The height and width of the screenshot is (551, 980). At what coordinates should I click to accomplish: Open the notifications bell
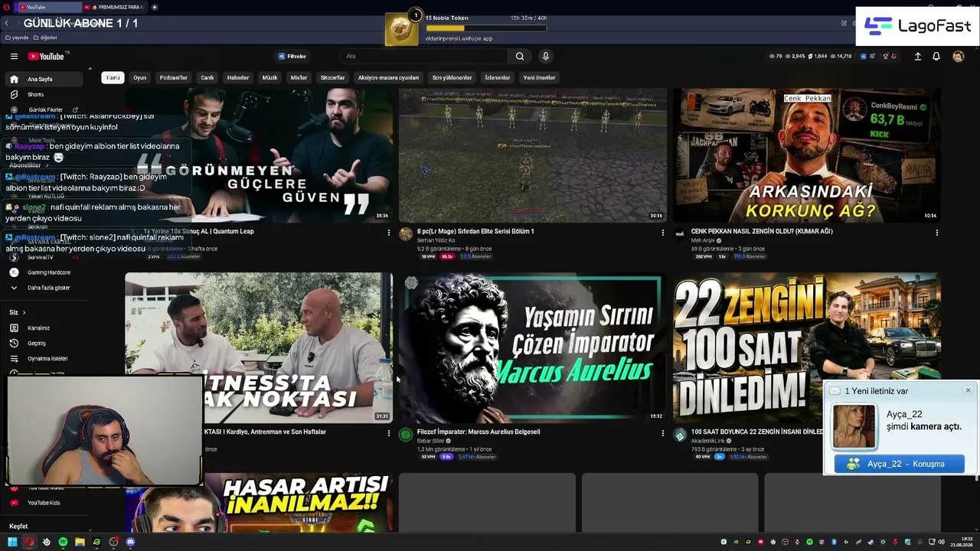click(936, 56)
